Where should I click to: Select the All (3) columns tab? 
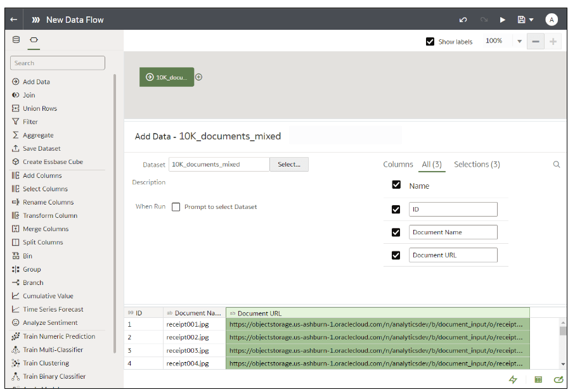pyautogui.click(x=432, y=165)
